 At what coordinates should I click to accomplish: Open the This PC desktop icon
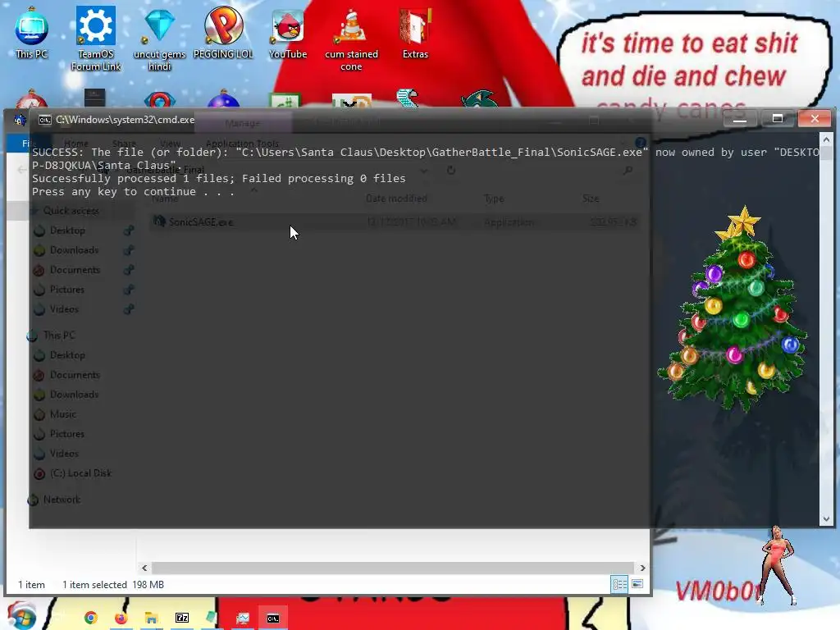click(x=32, y=34)
